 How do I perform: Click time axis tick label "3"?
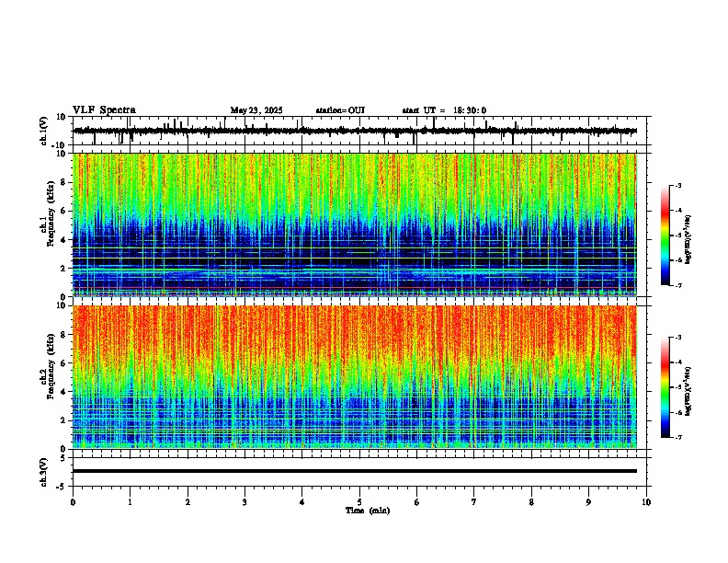(x=245, y=502)
